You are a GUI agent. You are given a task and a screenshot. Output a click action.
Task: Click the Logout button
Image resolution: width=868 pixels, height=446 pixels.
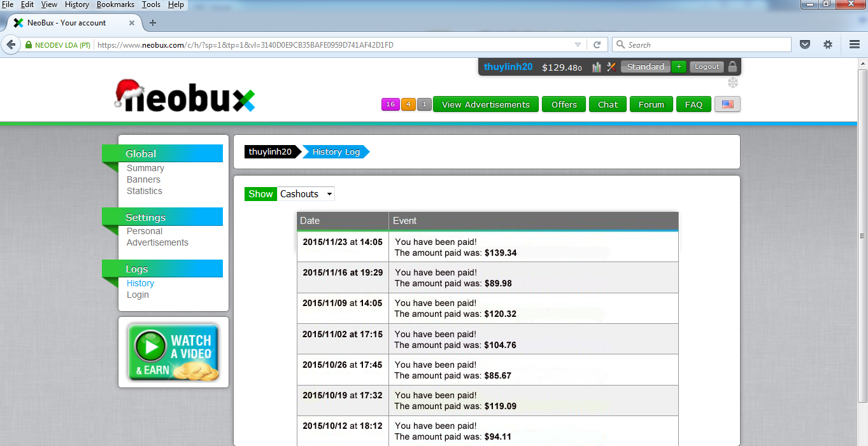(707, 67)
